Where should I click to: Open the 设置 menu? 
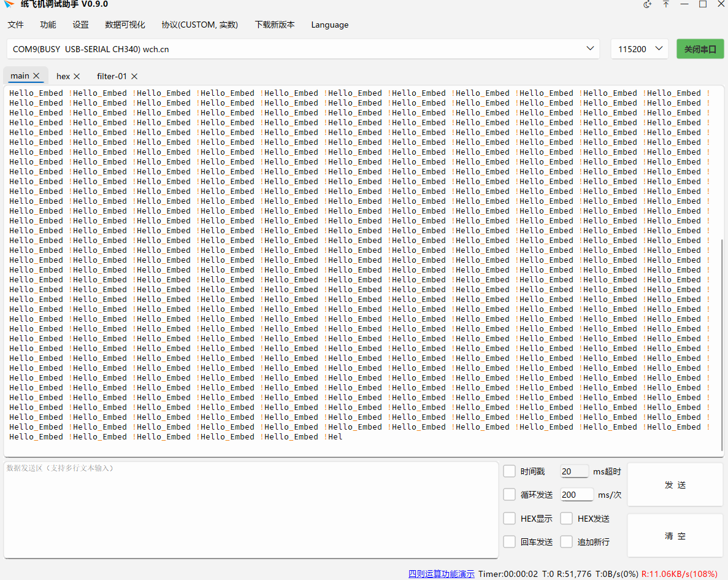[80, 25]
